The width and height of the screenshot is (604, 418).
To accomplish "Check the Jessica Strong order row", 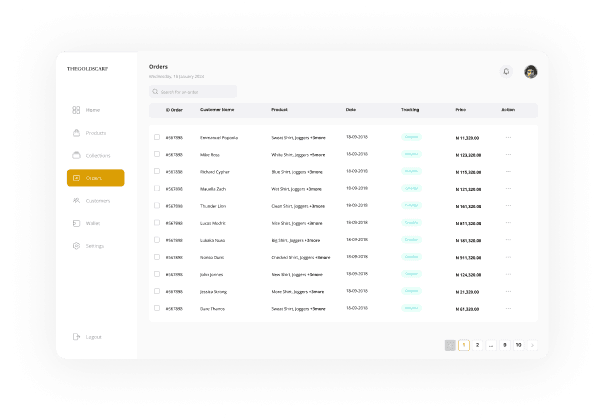I will [156, 291].
